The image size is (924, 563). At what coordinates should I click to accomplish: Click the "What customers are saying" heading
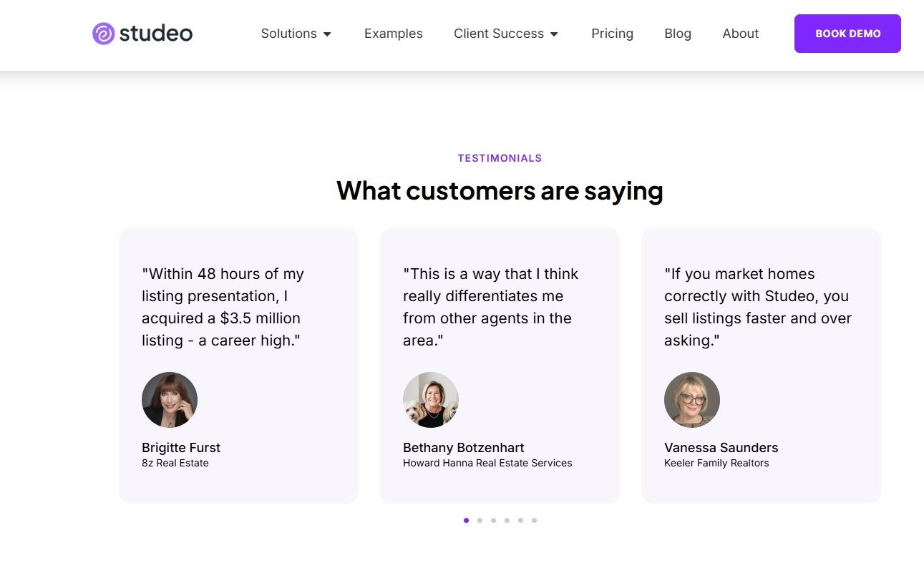coord(500,190)
